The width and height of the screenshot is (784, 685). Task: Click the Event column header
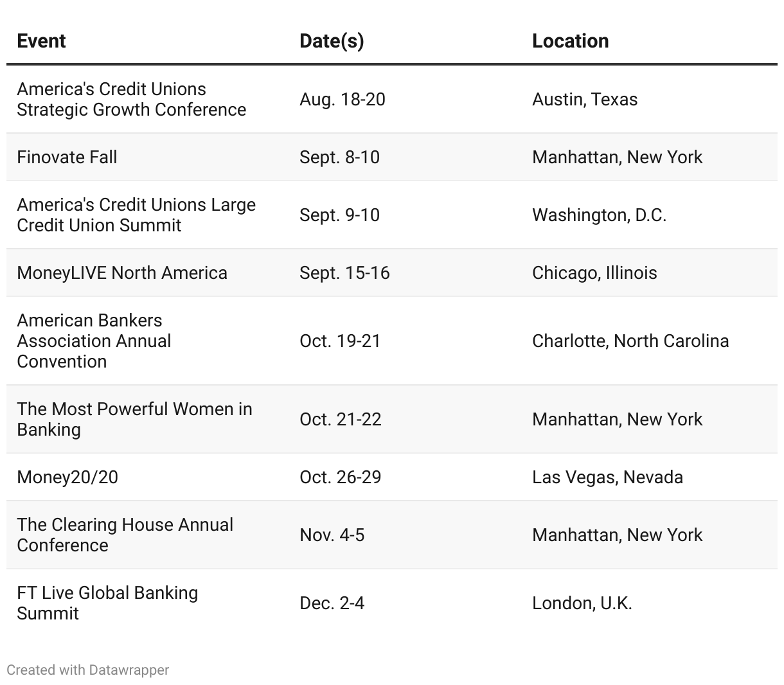41,41
